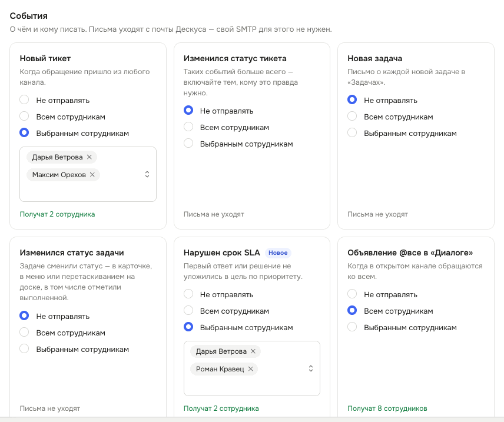This screenshot has width=504, height=422.
Task: Choose Всем сотрудникам for Объявление @все
Action: (352, 311)
